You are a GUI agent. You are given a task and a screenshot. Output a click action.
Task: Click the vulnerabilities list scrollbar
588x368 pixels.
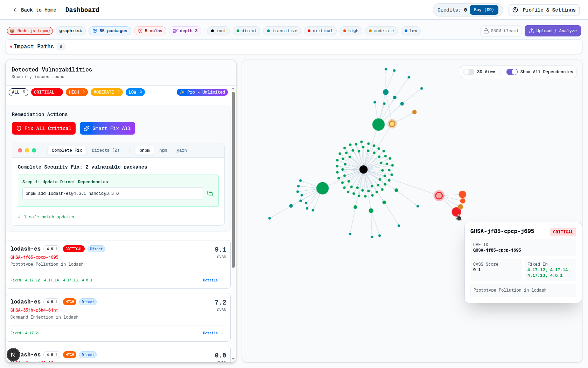coord(233,179)
